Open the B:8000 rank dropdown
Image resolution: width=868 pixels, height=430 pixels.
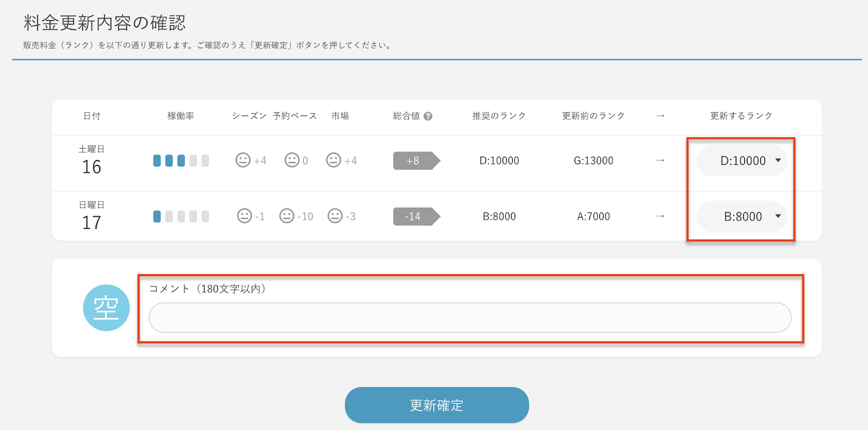tap(742, 216)
